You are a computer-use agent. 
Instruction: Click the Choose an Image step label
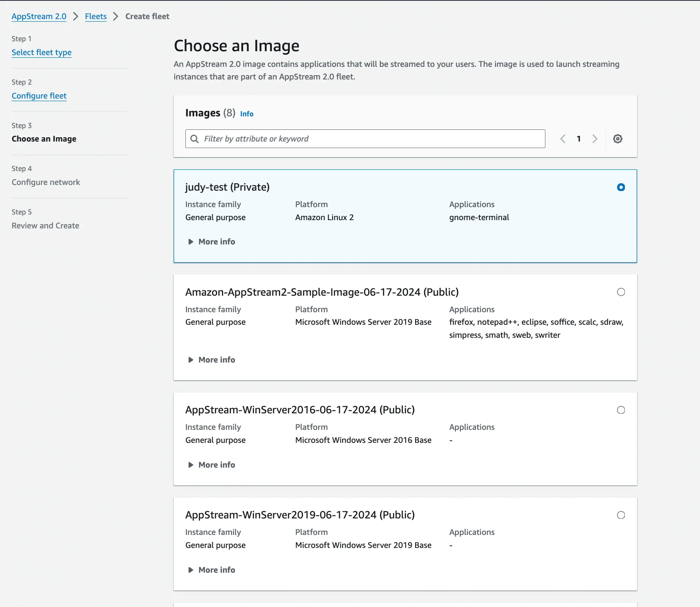pyautogui.click(x=44, y=139)
